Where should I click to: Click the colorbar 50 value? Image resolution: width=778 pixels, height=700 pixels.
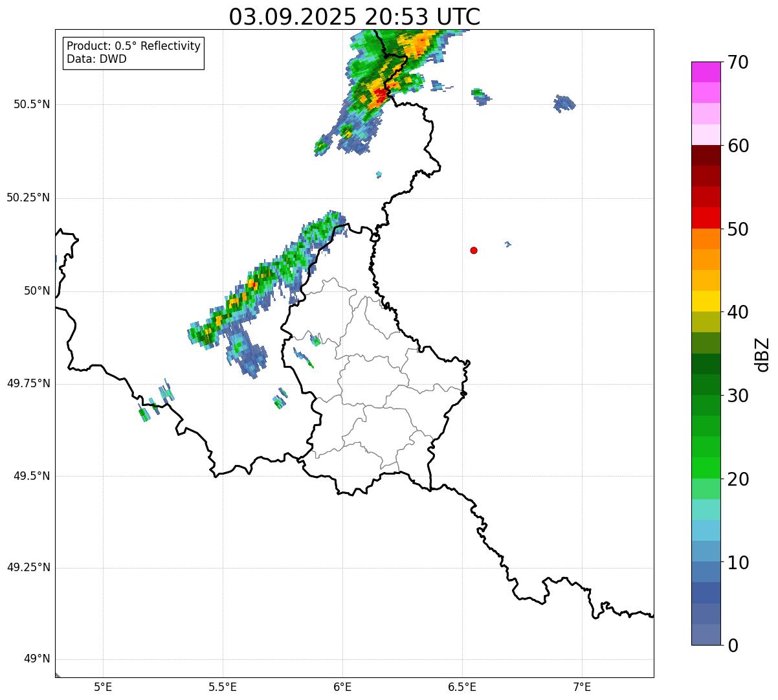point(738,229)
